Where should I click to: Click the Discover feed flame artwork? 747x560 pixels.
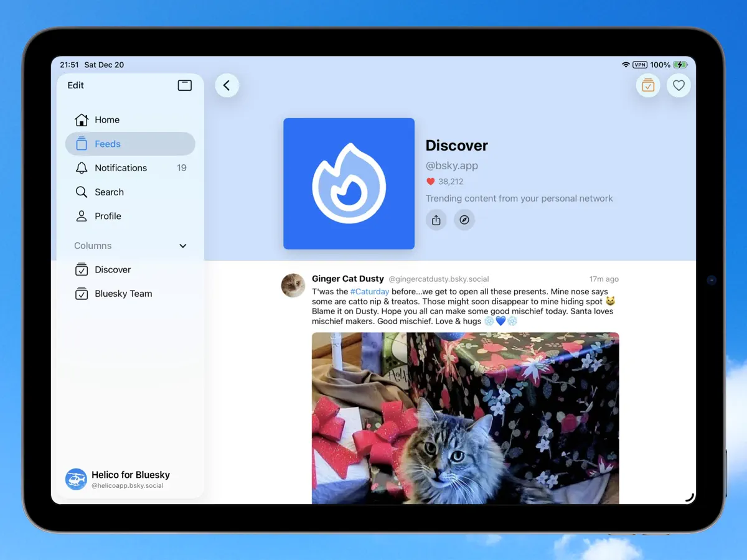349,184
